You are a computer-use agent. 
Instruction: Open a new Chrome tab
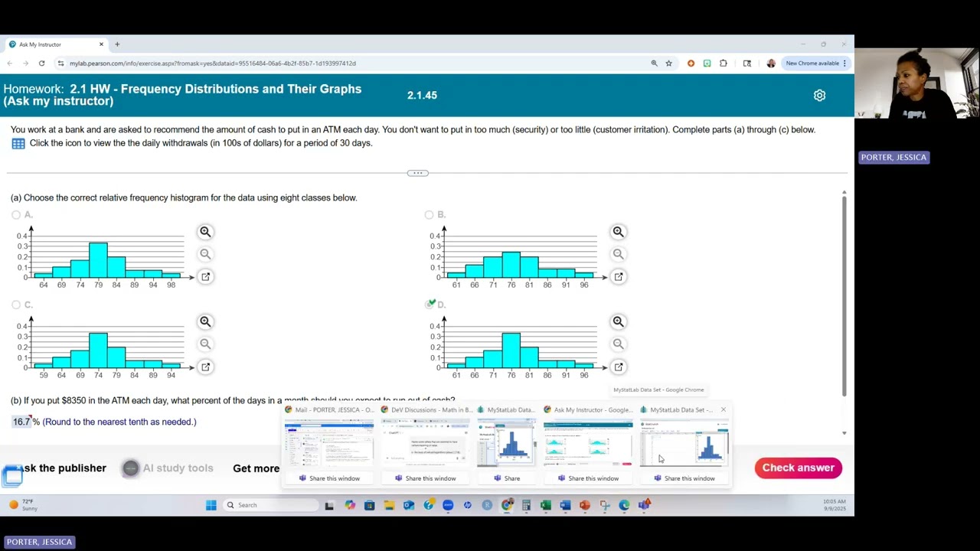click(x=117, y=44)
